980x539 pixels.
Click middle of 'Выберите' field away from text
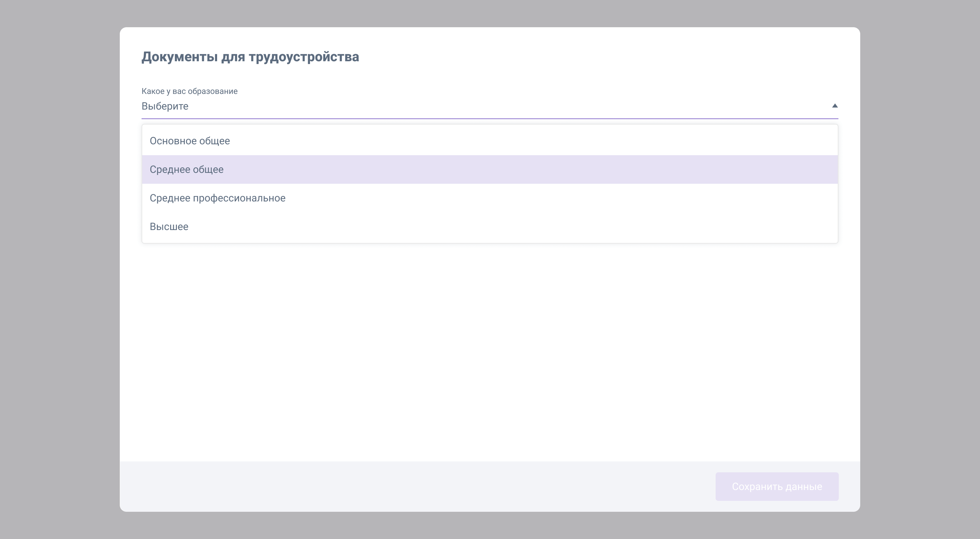click(490, 106)
